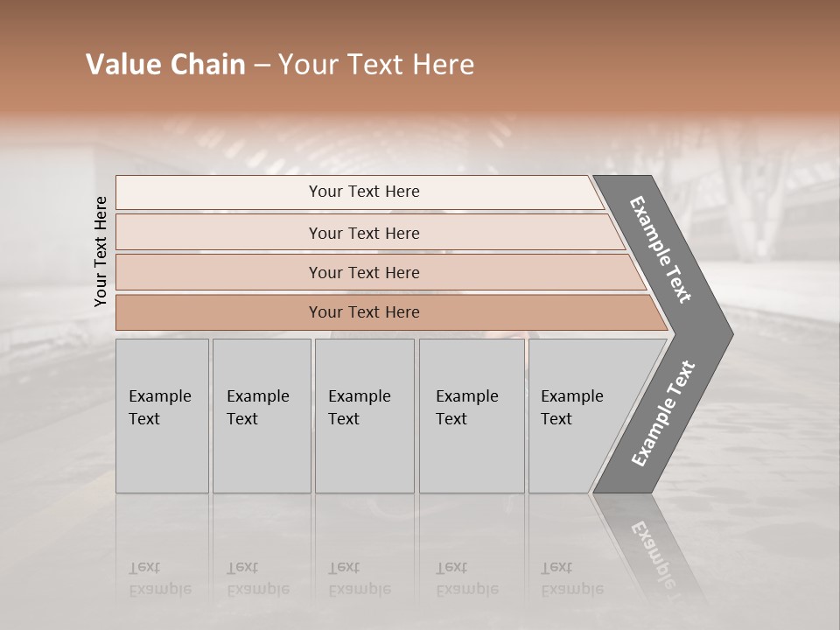
Task: Select the second horizontal bar from top
Action: (x=363, y=233)
